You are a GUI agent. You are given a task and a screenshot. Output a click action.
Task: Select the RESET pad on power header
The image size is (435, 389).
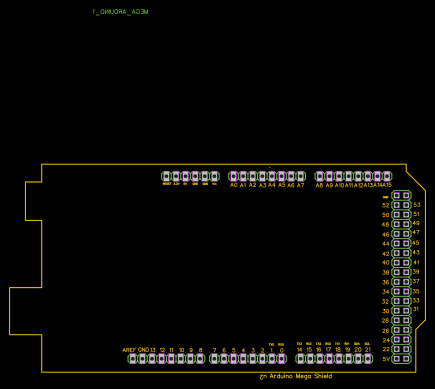pos(166,176)
